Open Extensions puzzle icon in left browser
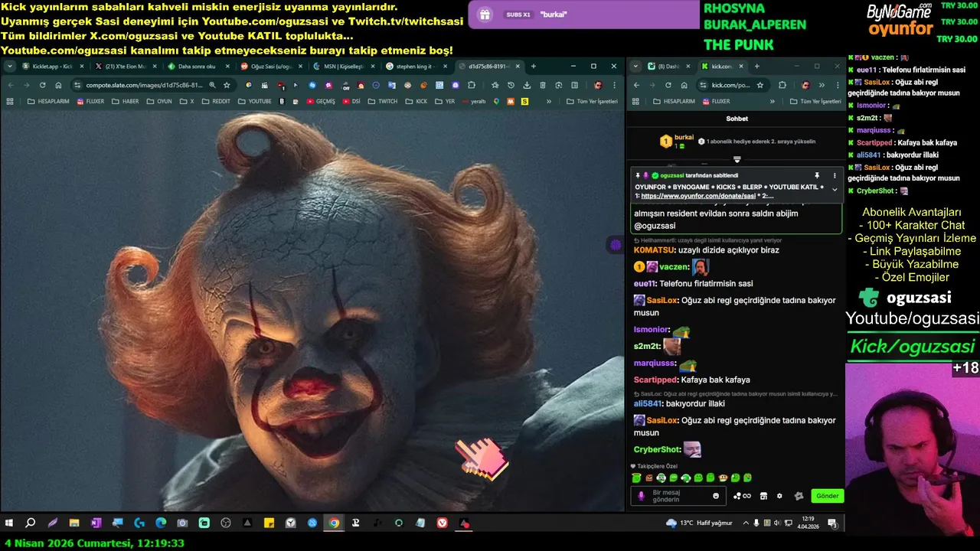980x551 pixels. 472,85
